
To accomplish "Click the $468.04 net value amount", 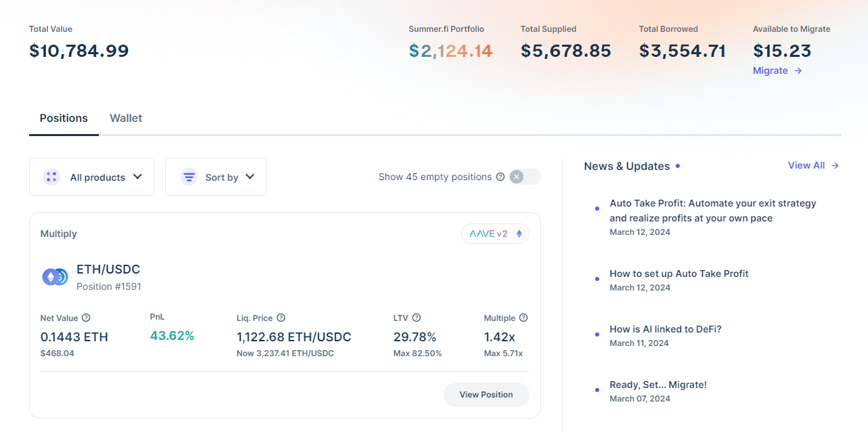I will pos(58,353).
